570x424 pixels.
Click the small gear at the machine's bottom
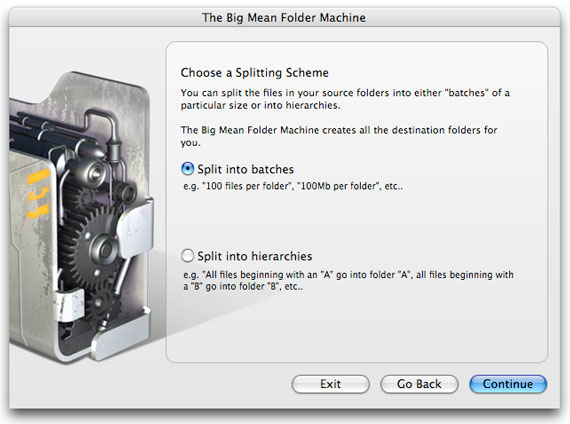[x=101, y=305]
